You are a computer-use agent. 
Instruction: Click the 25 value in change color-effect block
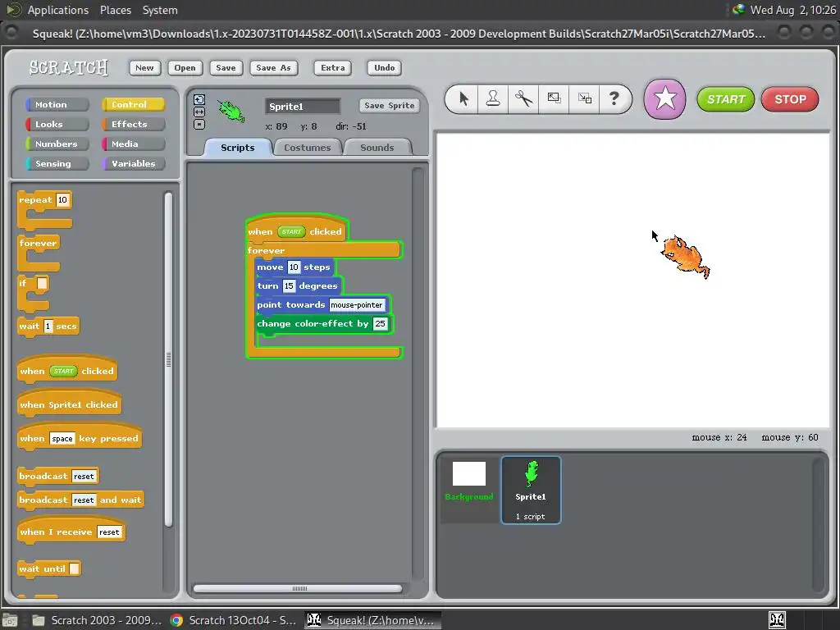tap(380, 323)
